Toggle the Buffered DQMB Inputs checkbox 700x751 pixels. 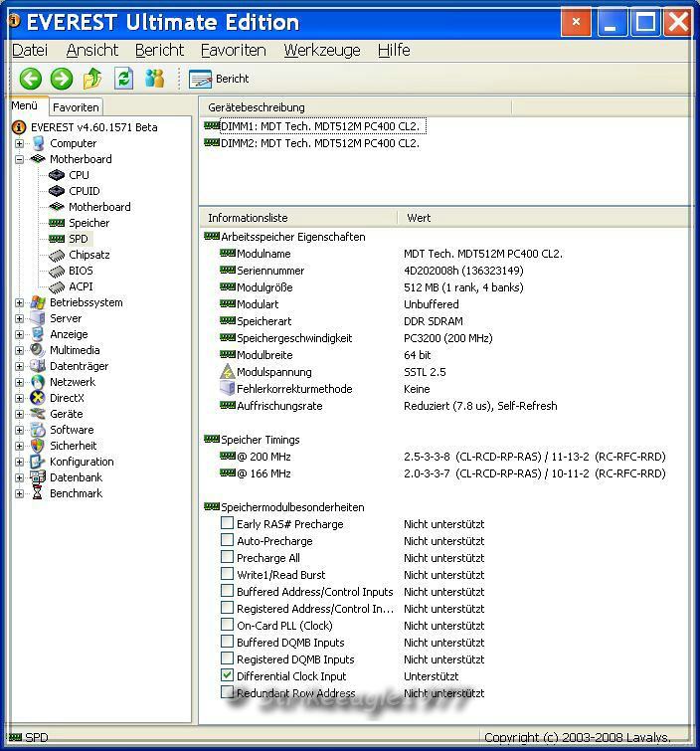point(227,642)
